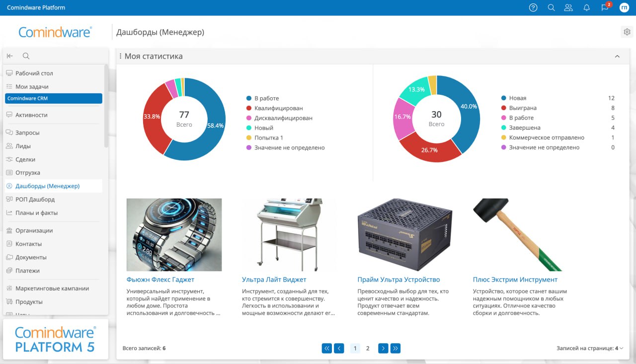Select 'Сделки' in the sidebar
The height and width of the screenshot is (364, 636).
25,159
